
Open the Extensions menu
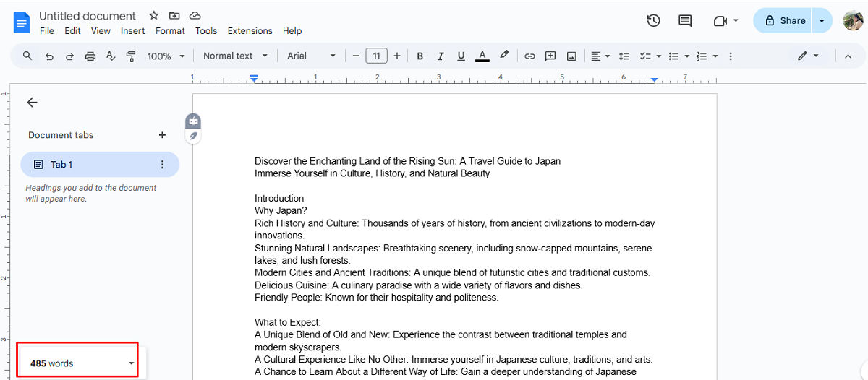tap(250, 31)
